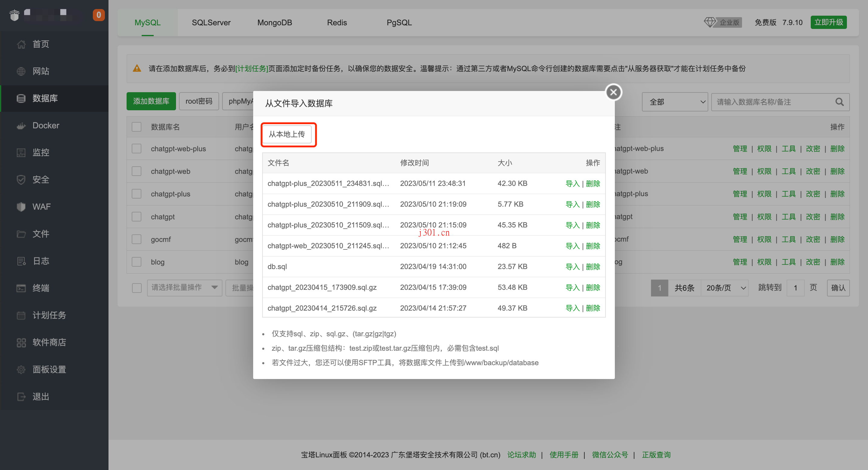Screen dimensions: 868x470
Task: Click the 从本地上传 upload button
Action: (x=288, y=134)
